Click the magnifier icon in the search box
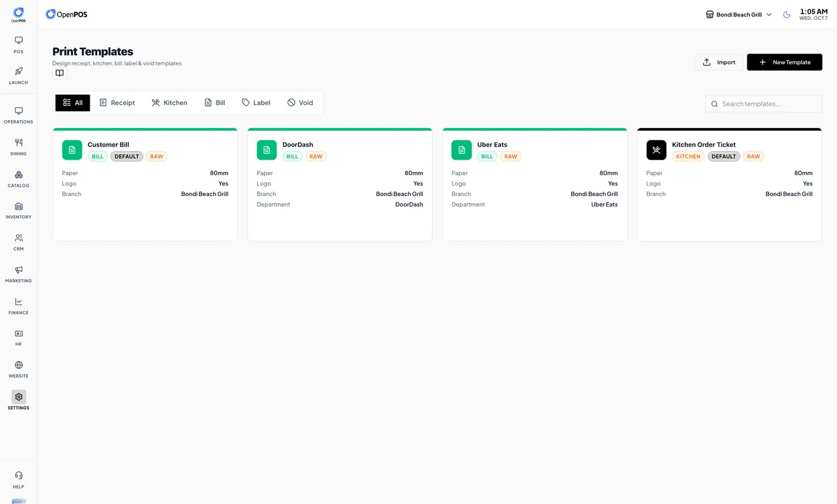Viewport: 837px width, 504px height. pos(715,104)
